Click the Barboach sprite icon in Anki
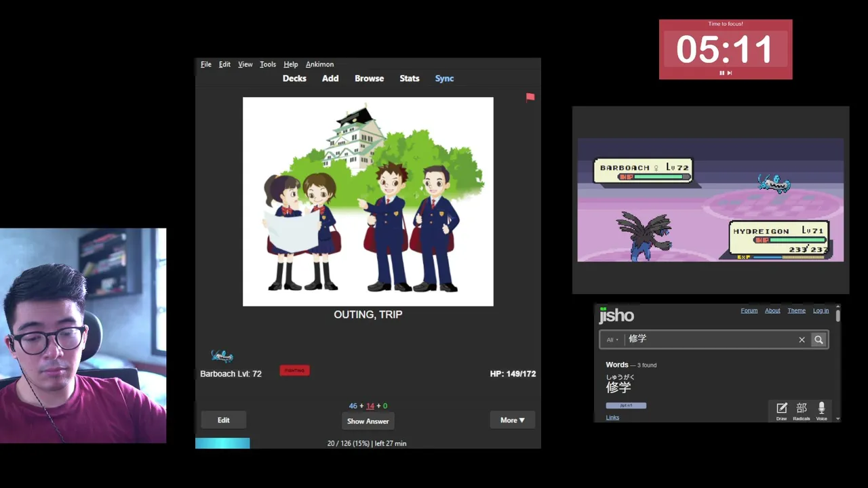This screenshot has width=868, height=488. 222,356
